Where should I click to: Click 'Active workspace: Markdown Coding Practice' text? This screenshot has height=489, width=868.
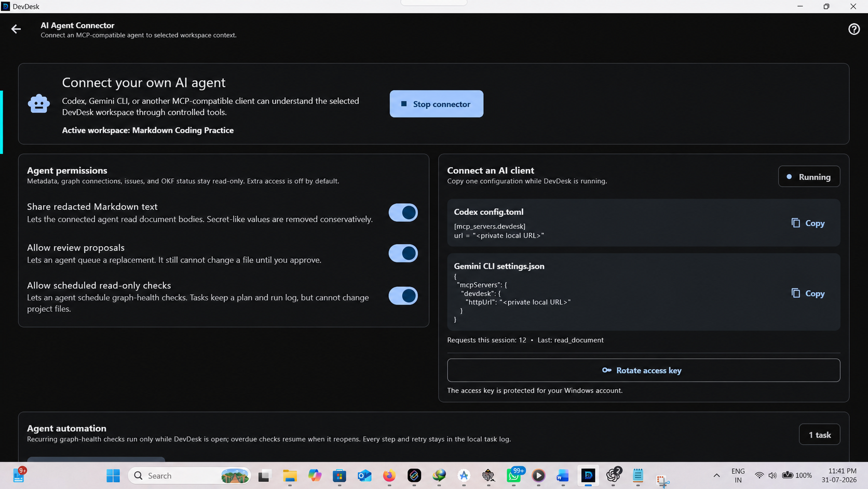[x=148, y=130]
